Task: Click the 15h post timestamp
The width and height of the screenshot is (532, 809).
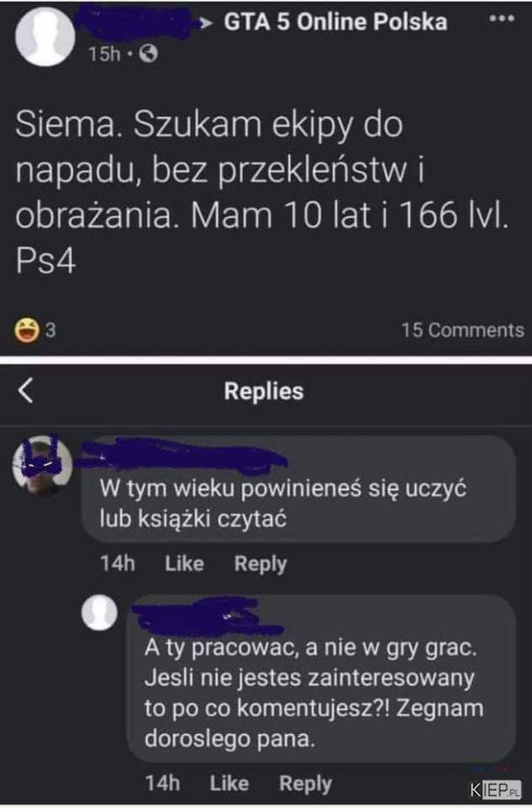Action: (104, 53)
